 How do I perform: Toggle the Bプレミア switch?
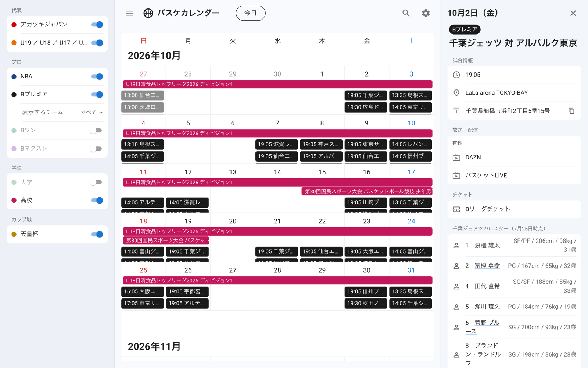click(x=97, y=95)
